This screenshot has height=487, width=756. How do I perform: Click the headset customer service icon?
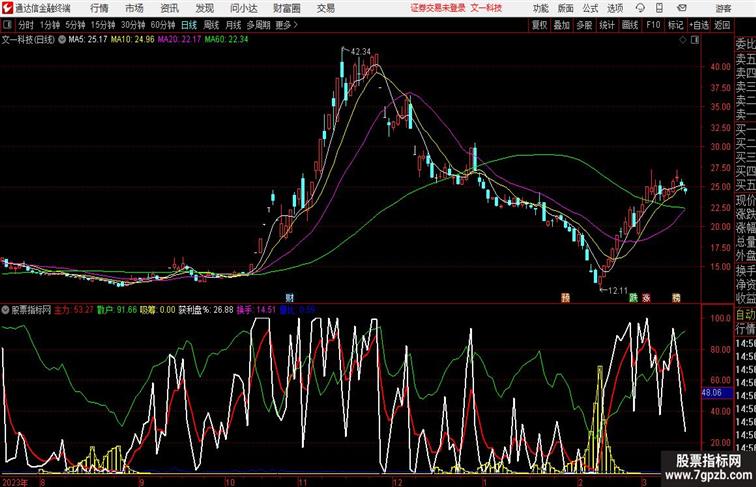pos(640,8)
